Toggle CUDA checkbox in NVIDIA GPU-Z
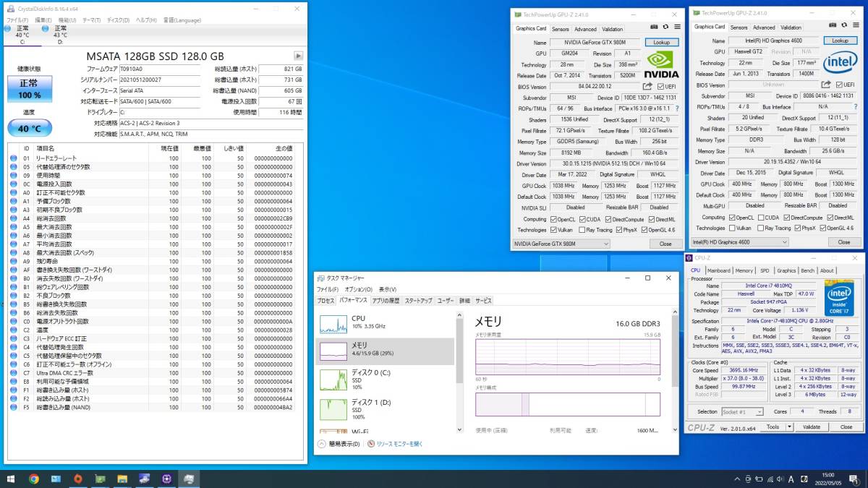 pyautogui.click(x=582, y=219)
